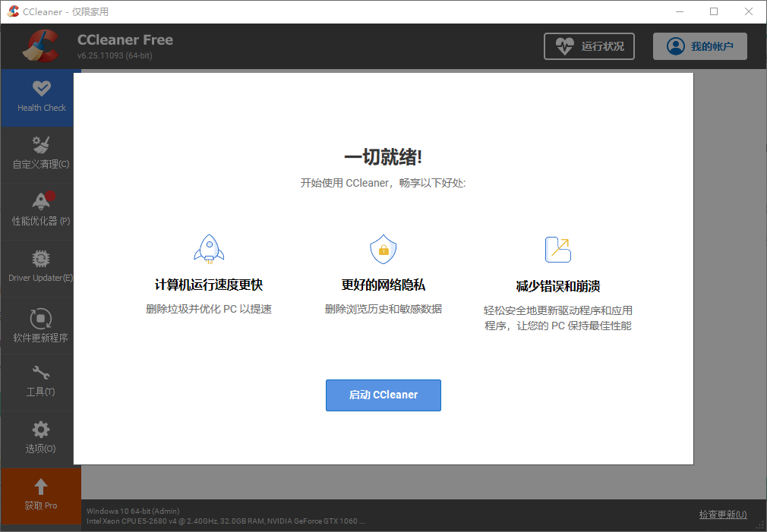
Task: Click the rocket icon above 计算机运行速度更快
Action: point(208,249)
